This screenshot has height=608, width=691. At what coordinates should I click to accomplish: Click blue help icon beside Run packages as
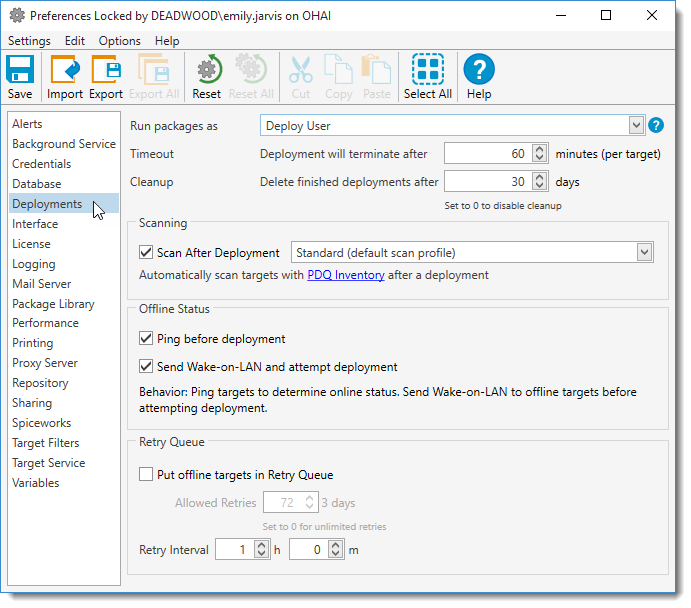[x=656, y=125]
